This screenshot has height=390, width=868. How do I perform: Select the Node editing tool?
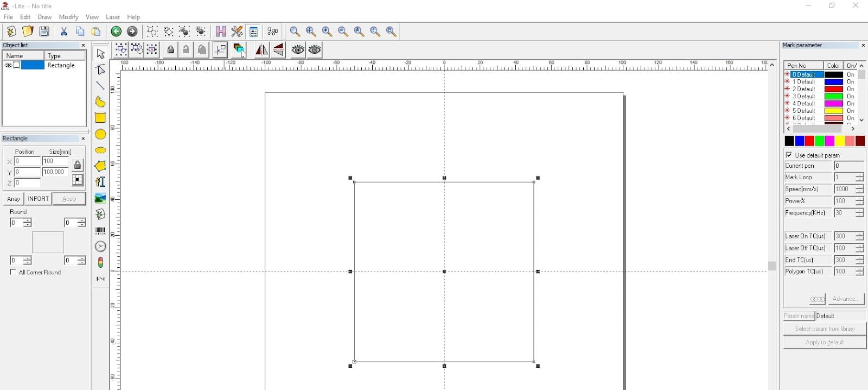100,70
